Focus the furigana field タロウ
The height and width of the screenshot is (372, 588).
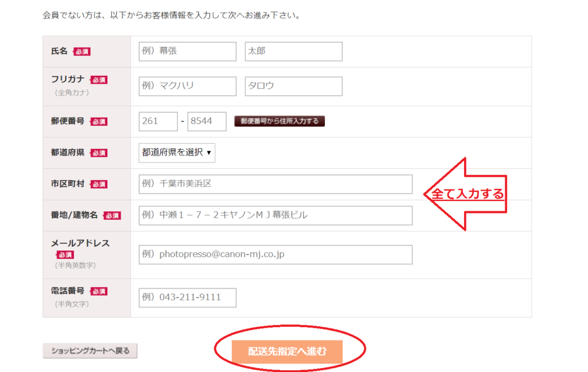293,86
